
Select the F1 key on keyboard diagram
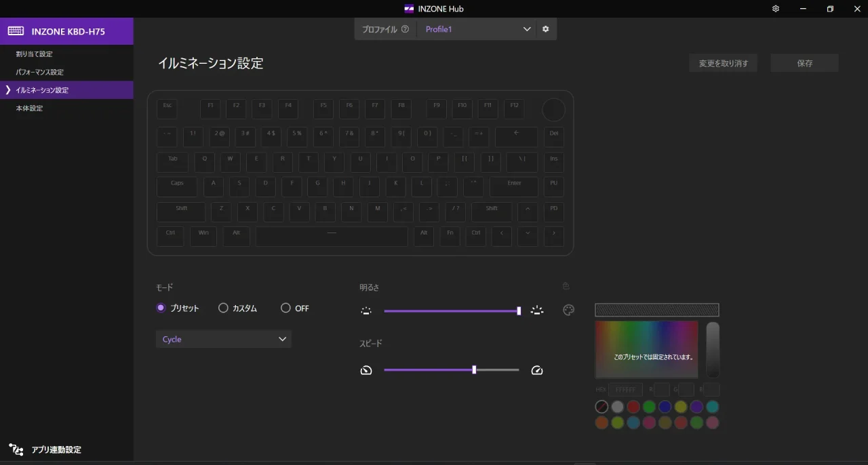[x=210, y=109]
